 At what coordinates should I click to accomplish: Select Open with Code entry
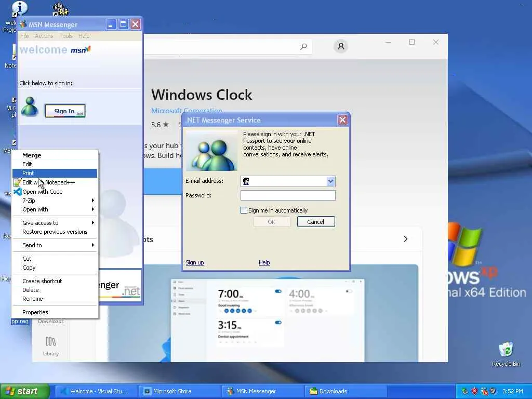(55, 192)
